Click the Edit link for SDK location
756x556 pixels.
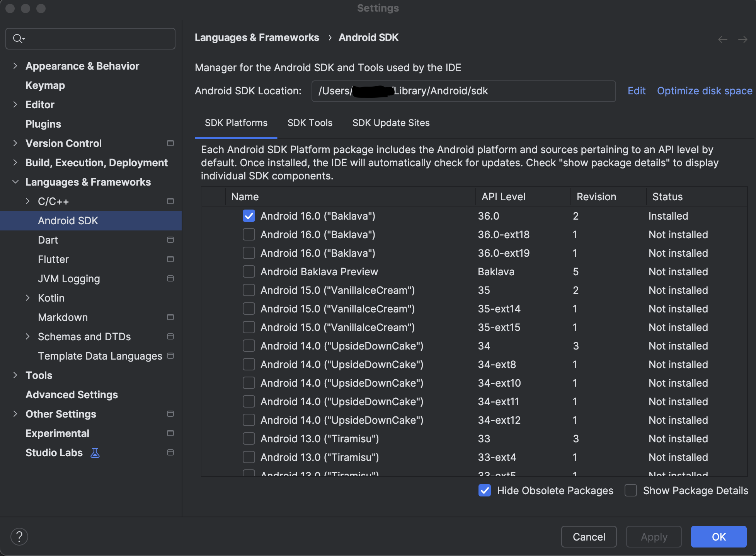click(x=636, y=91)
